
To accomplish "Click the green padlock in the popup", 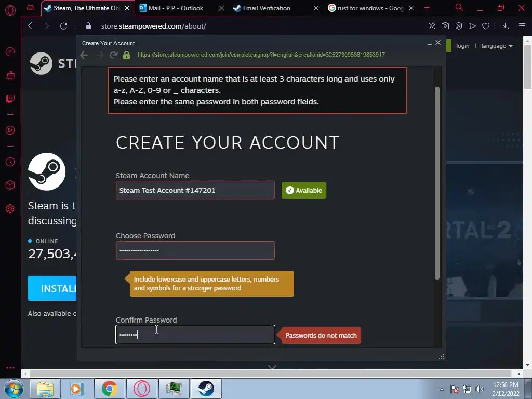I will [x=127, y=55].
